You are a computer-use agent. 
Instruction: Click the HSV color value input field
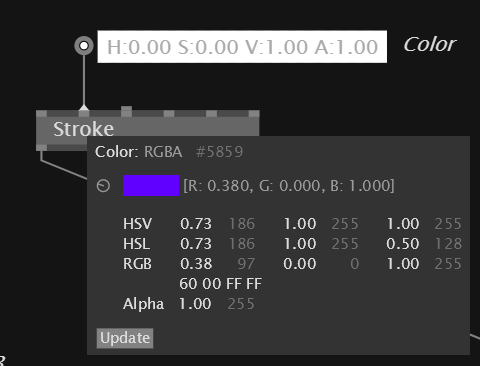(242, 47)
